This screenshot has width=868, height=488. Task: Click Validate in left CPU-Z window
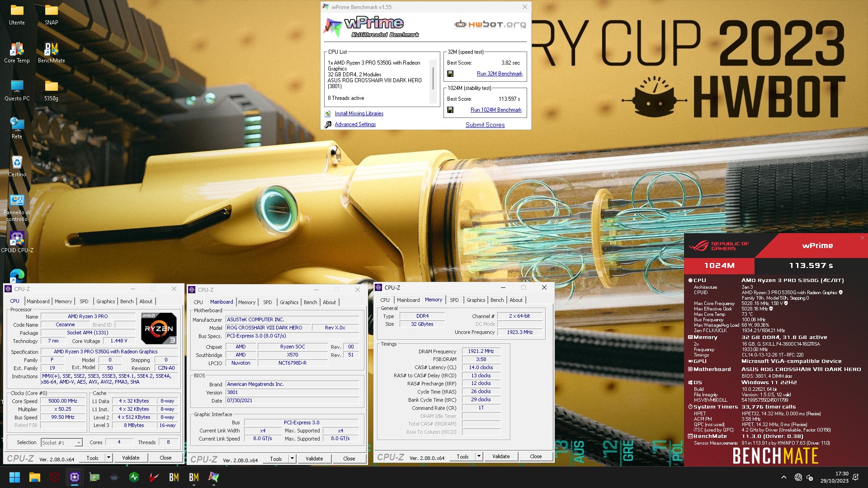pos(131,458)
